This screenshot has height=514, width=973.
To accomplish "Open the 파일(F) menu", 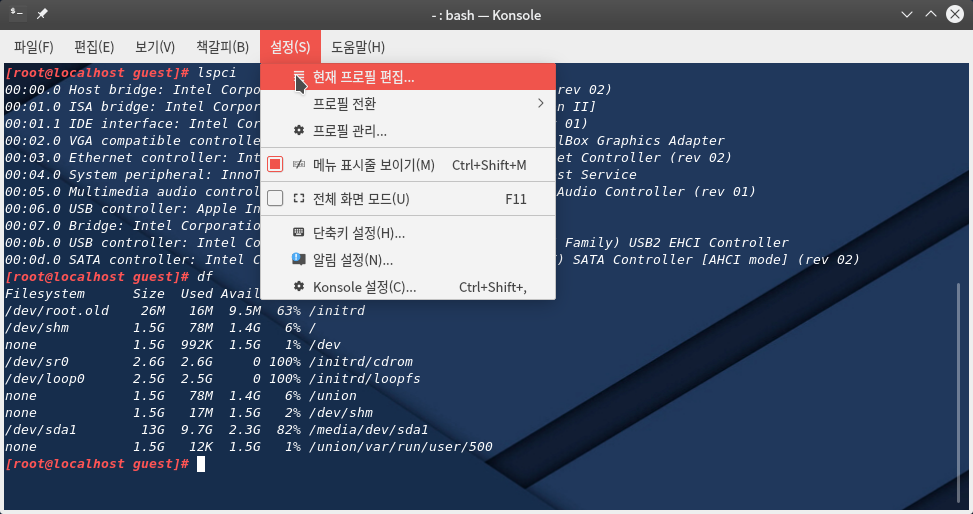I will click(x=34, y=47).
